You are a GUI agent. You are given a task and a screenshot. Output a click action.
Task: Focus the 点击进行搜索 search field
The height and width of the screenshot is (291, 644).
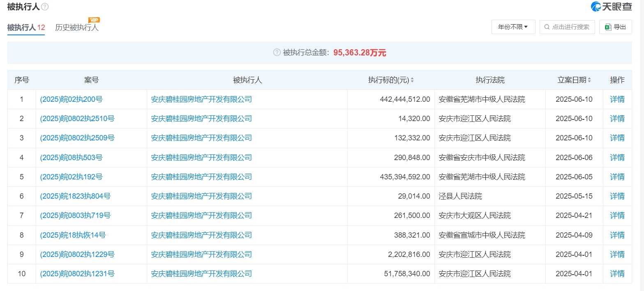click(567, 27)
